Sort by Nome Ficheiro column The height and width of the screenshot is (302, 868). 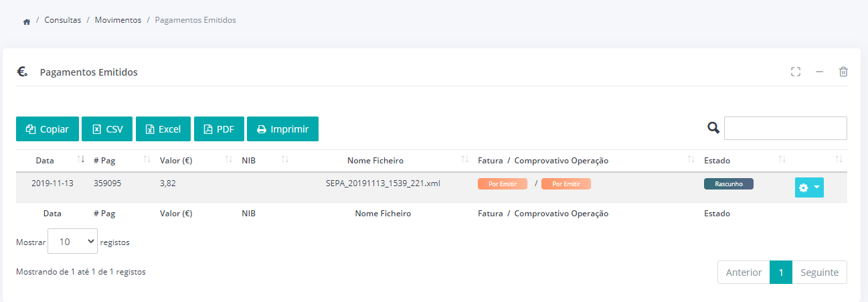[375, 161]
